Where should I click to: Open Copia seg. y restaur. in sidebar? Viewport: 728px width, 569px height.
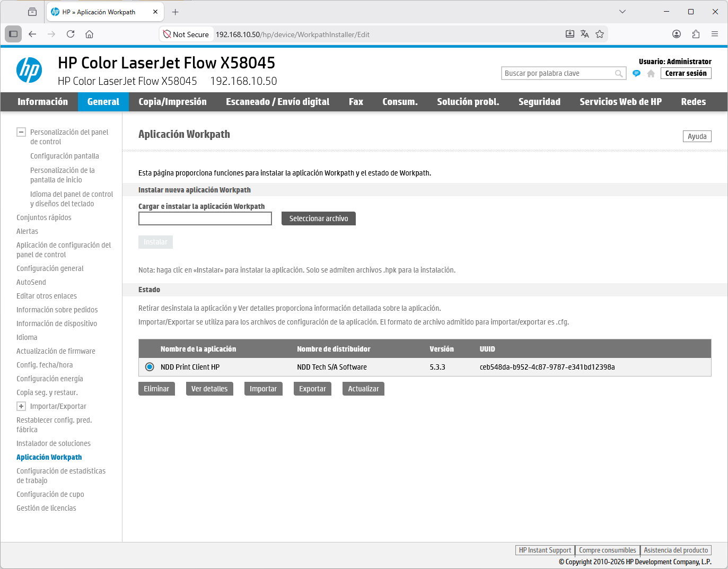pyautogui.click(x=47, y=392)
